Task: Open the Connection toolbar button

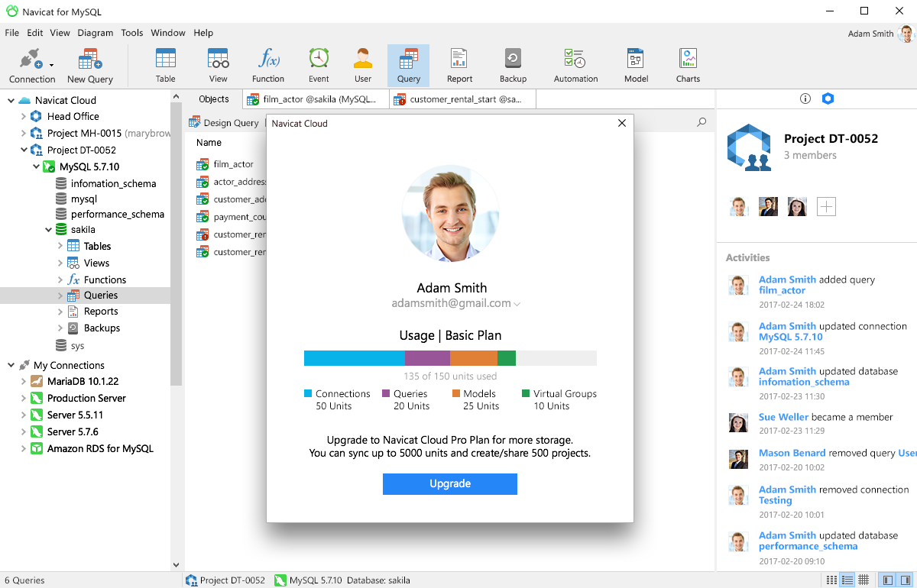Action: click(32, 66)
